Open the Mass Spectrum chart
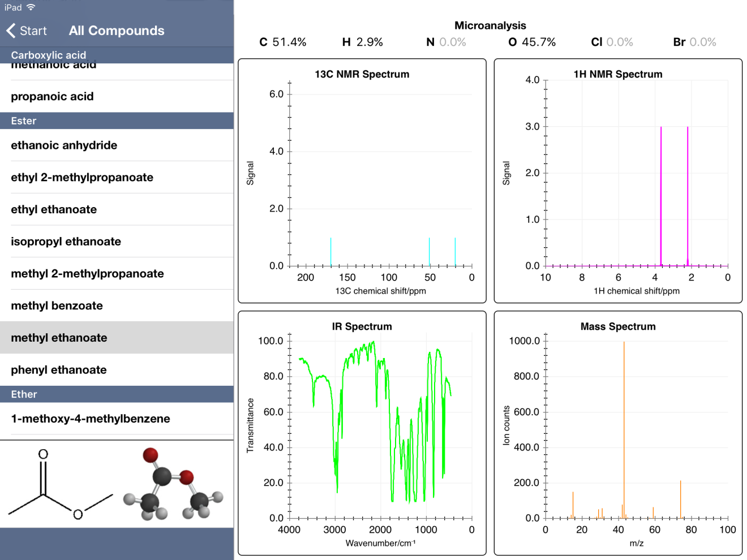 click(618, 433)
